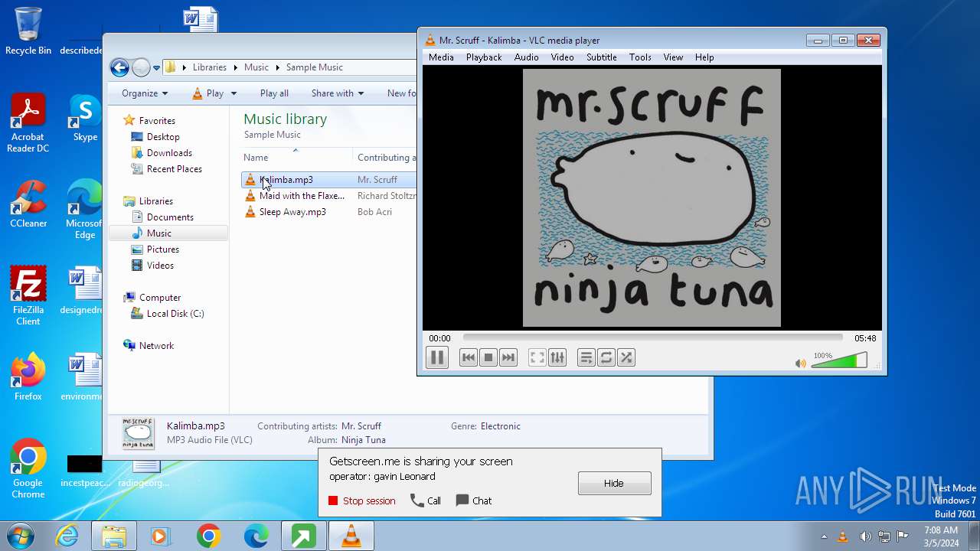Open Microsoft Edge from taskbar

[256, 536]
